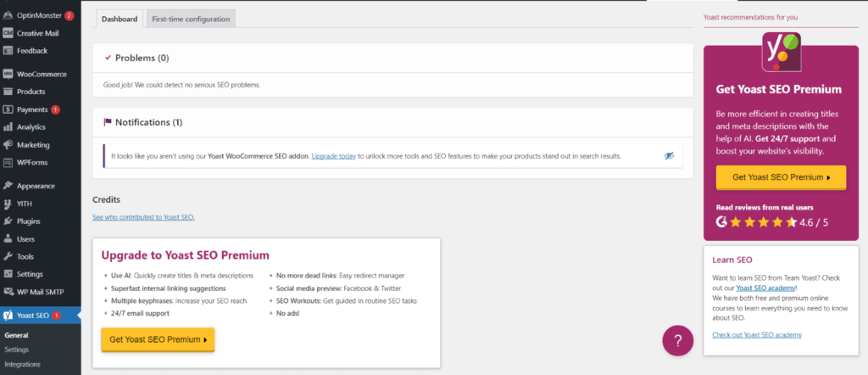Open Settings submenu under Yoast SEO
Image resolution: width=868 pixels, height=375 pixels.
[x=17, y=350]
